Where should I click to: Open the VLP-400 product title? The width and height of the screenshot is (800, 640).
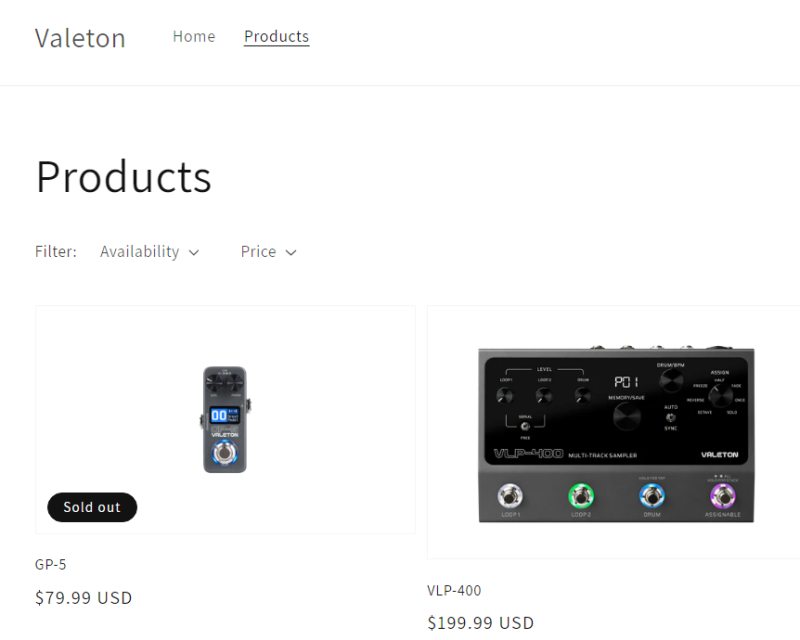click(x=454, y=590)
